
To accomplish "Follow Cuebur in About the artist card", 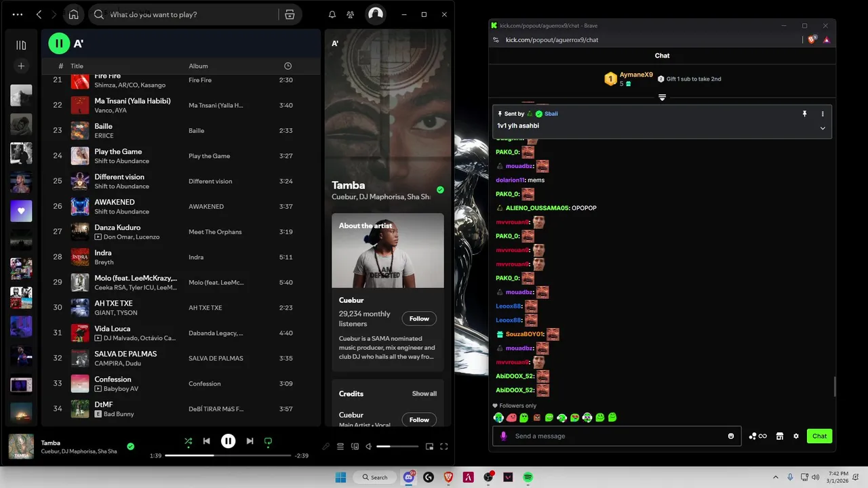I will 419,319.
